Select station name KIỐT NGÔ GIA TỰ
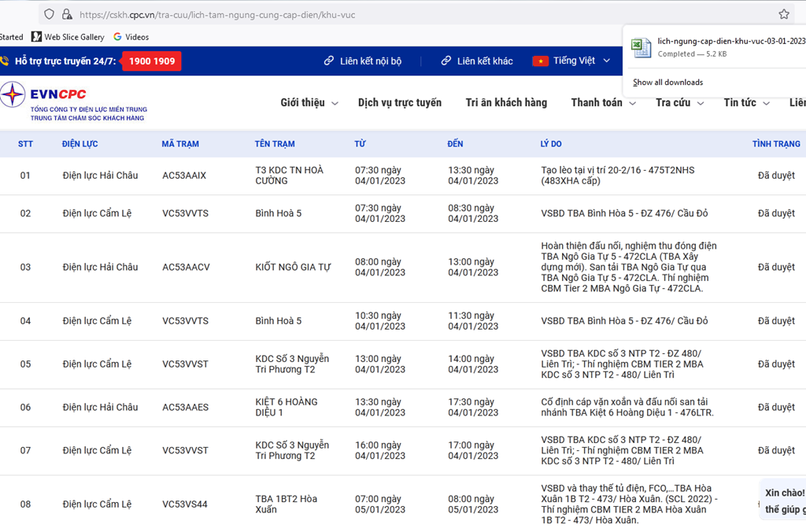This screenshot has width=806, height=532. (x=293, y=267)
